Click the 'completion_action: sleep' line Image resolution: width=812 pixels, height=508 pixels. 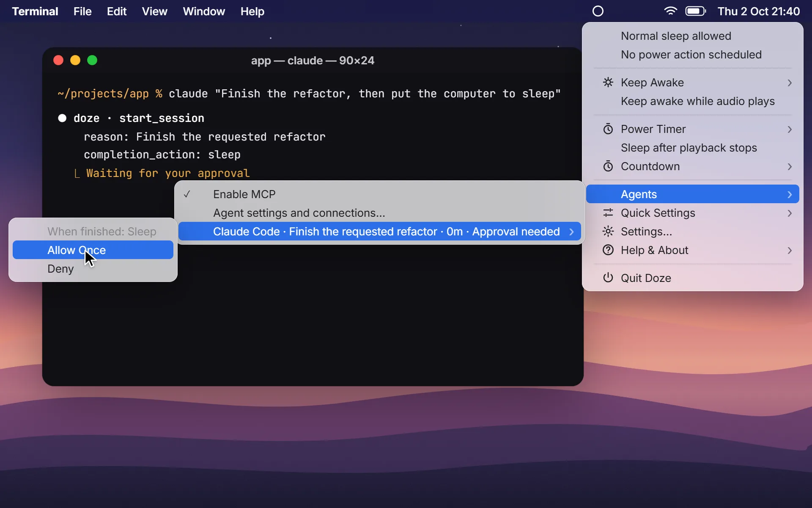pos(162,155)
